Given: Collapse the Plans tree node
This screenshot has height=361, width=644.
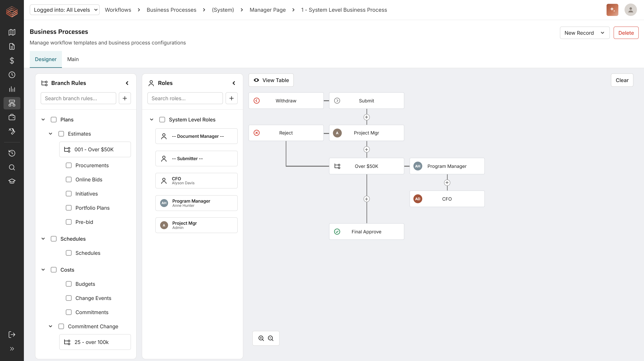Looking at the screenshot, I should tap(43, 119).
